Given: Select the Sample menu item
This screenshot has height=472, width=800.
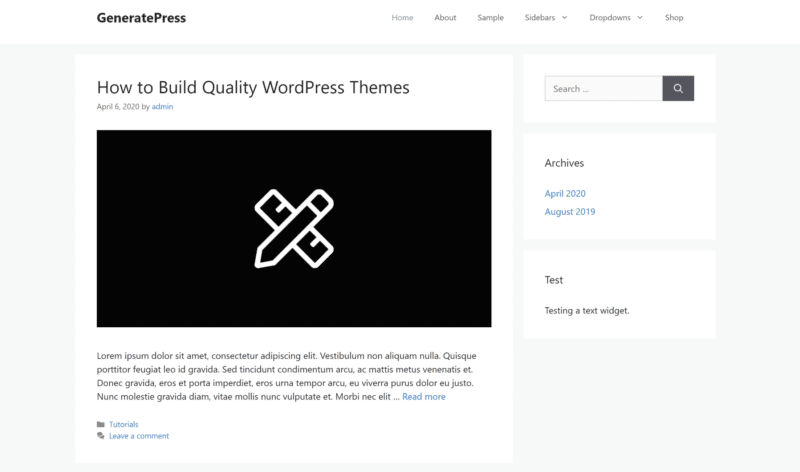Looking at the screenshot, I should pos(490,18).
